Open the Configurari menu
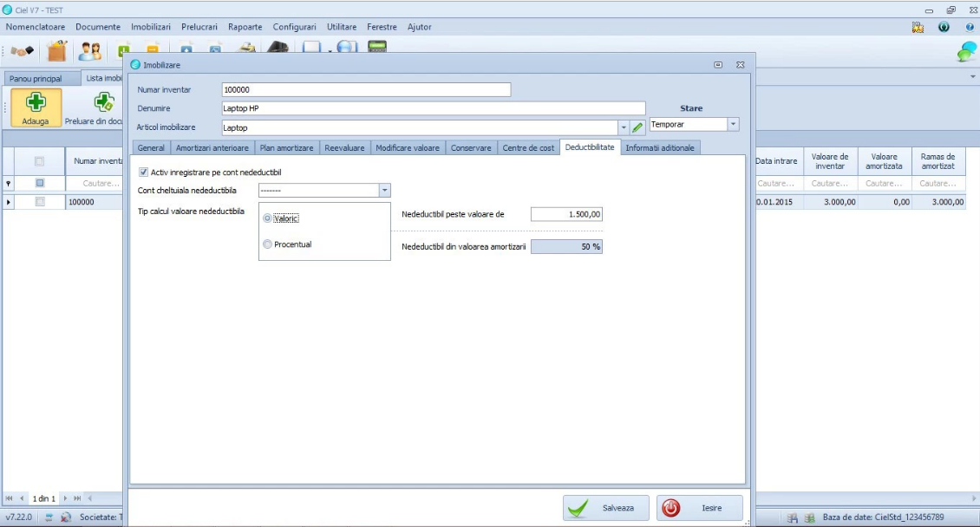This screenshot has height=527, width=980. (x=294, y=27)
